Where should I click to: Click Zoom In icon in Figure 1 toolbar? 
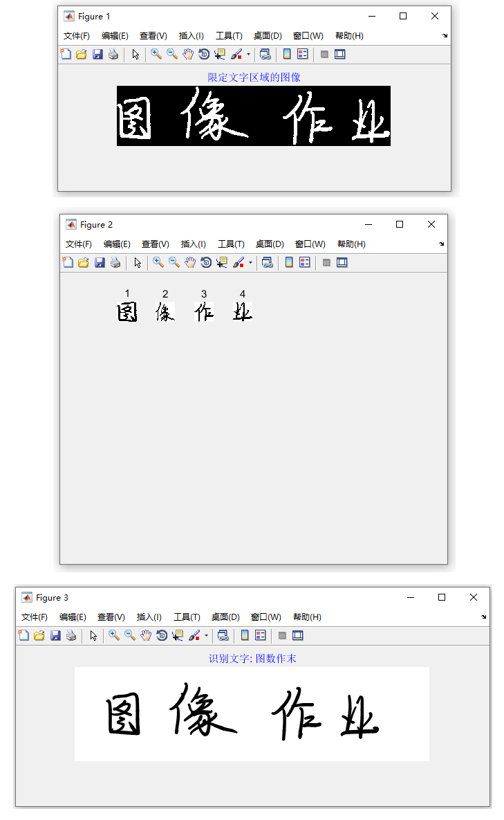click(156, 54)
